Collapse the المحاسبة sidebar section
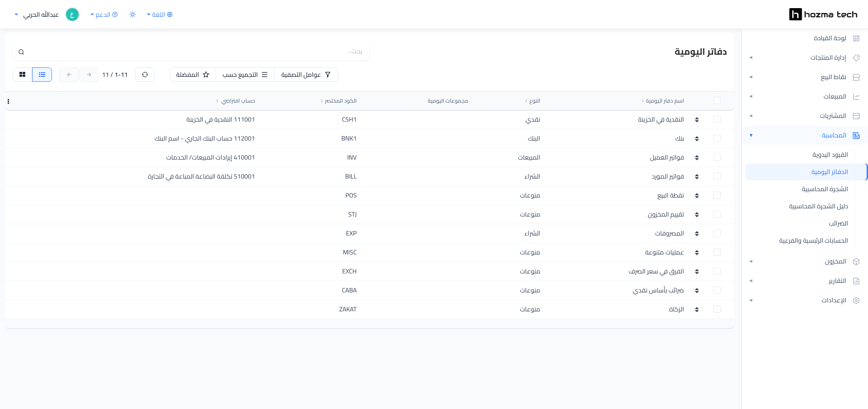The image size is (868, 409). [x=751, y=136]
